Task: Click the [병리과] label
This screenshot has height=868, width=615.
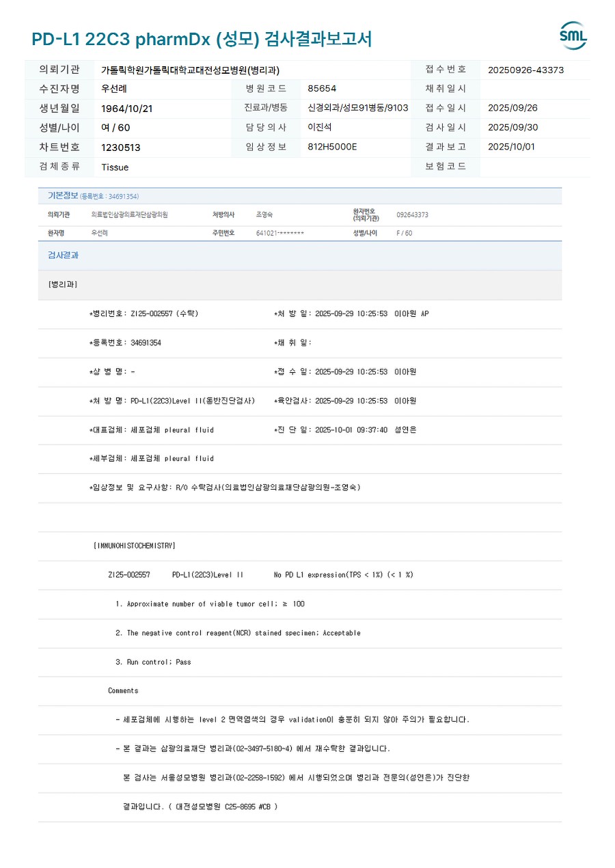Action: pos(63,285)
